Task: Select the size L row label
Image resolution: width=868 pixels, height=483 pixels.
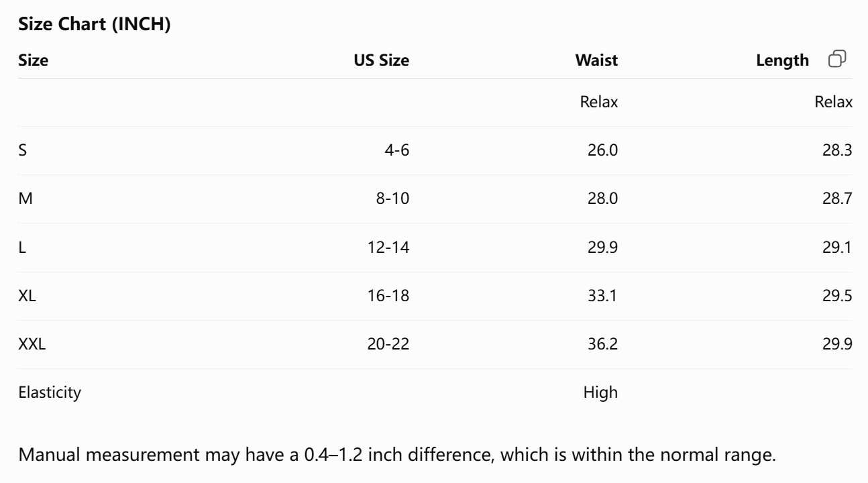Action: click(x=22, y=248)
